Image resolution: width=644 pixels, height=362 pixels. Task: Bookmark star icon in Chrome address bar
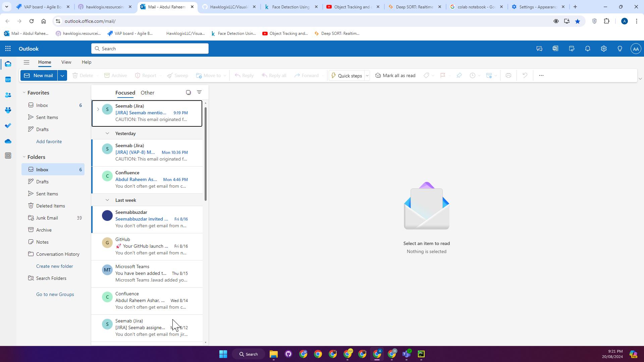point(578,21)
